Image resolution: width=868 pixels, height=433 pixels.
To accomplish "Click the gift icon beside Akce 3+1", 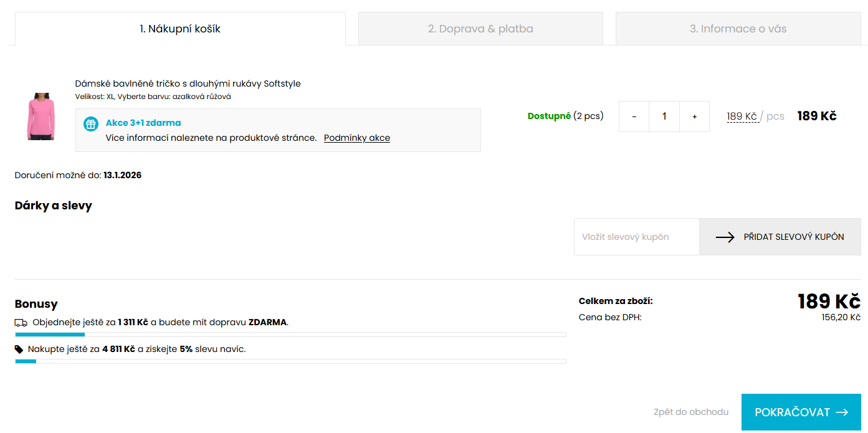I will 91,123.
